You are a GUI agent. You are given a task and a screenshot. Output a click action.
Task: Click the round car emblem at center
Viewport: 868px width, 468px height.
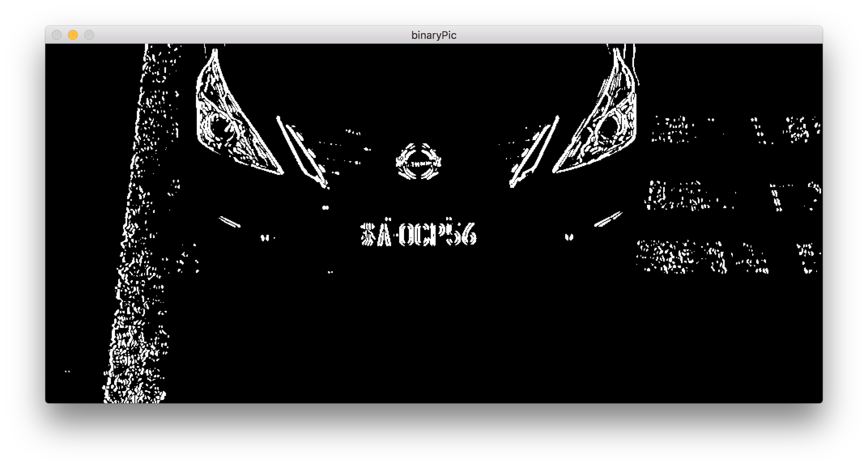point(419,162)
